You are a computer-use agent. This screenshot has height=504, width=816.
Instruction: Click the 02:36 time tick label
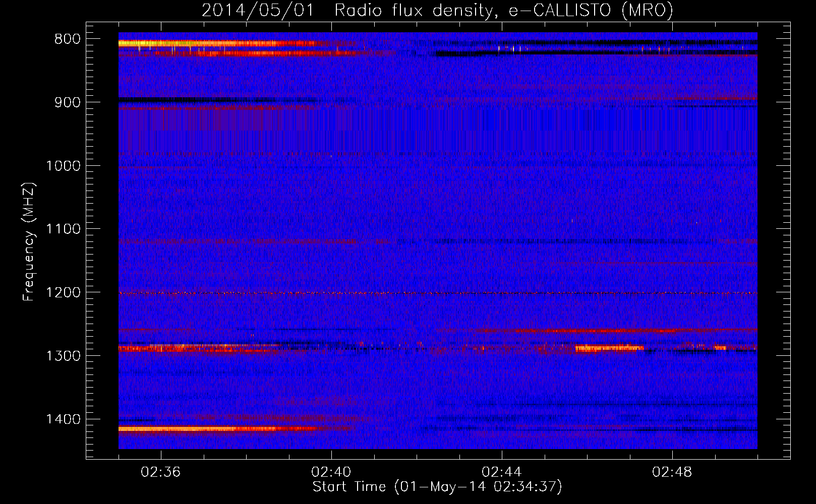(161, 472)
